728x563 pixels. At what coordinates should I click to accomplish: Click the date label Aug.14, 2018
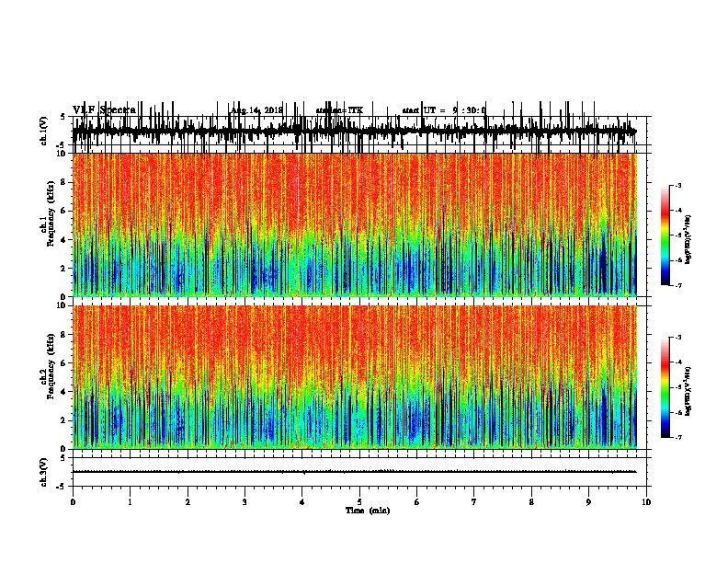pos(256,110)
